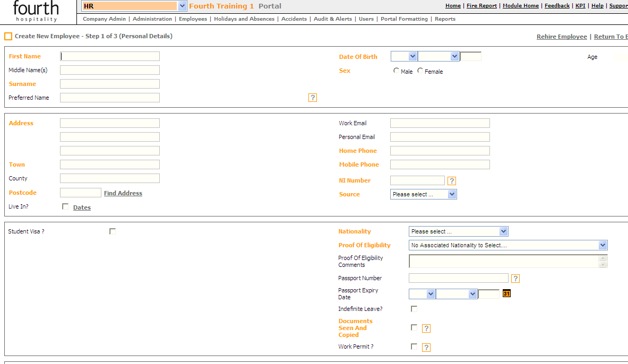
Task: Click the Date Of Birth year field
Action: (x=470, y=56)
